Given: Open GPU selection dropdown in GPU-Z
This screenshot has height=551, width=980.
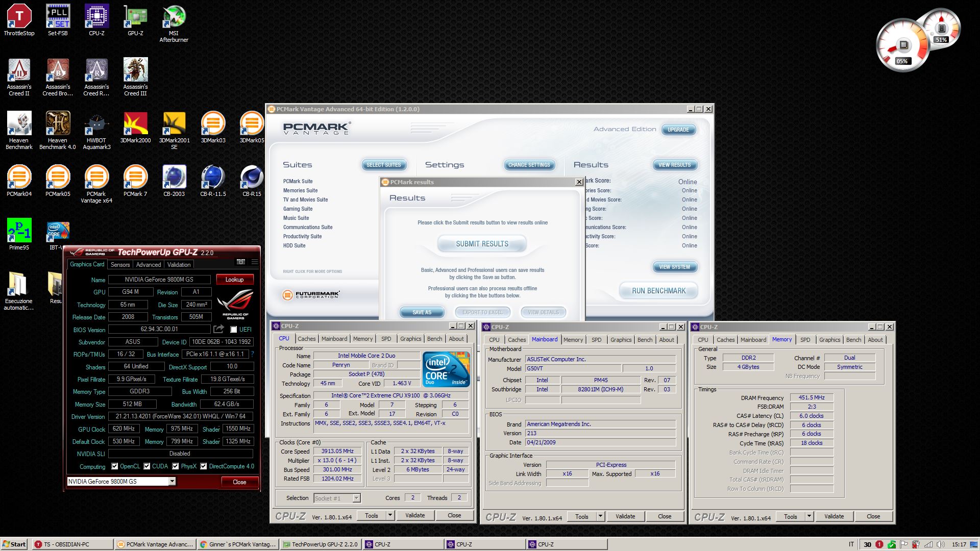Looking at the screenshot, I should (172, 481).
